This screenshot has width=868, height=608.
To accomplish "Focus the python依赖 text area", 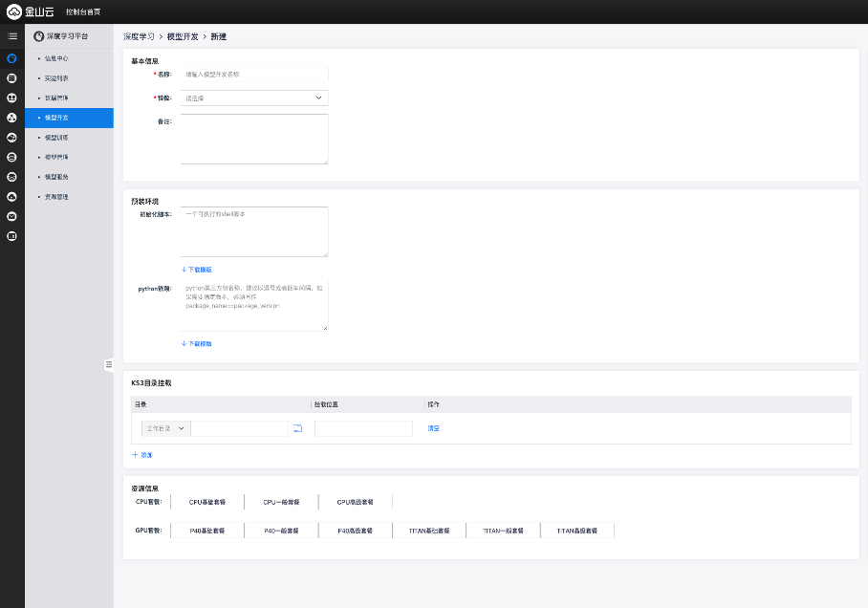I will click(x=254, y=306).
